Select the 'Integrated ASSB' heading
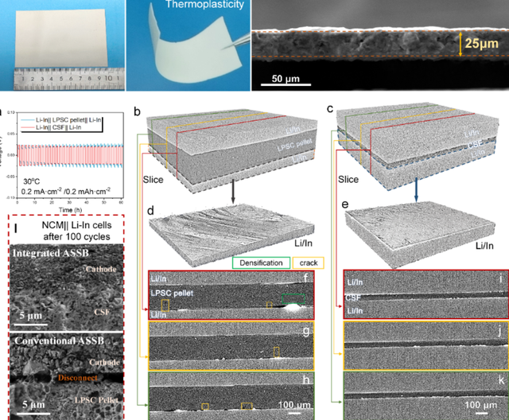This screenshot has height=420, width=509. tap(50, 253)
